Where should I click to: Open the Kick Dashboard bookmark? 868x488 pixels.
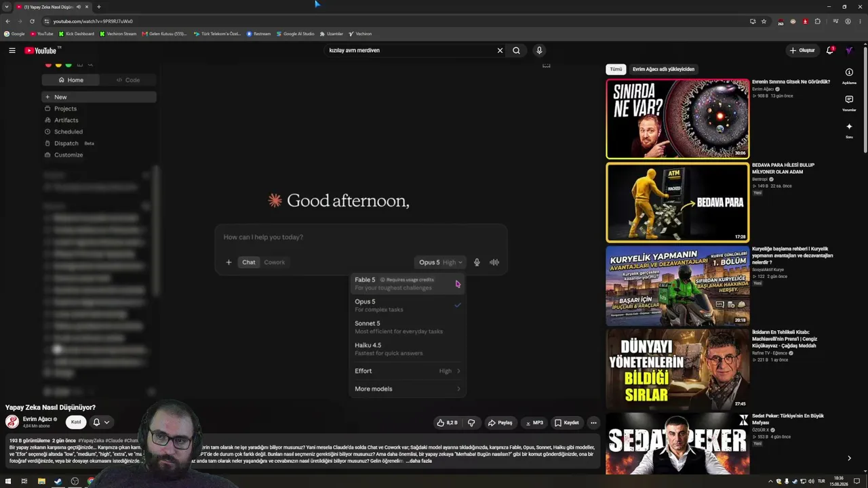pyautogui.click(x=77, y=34)
